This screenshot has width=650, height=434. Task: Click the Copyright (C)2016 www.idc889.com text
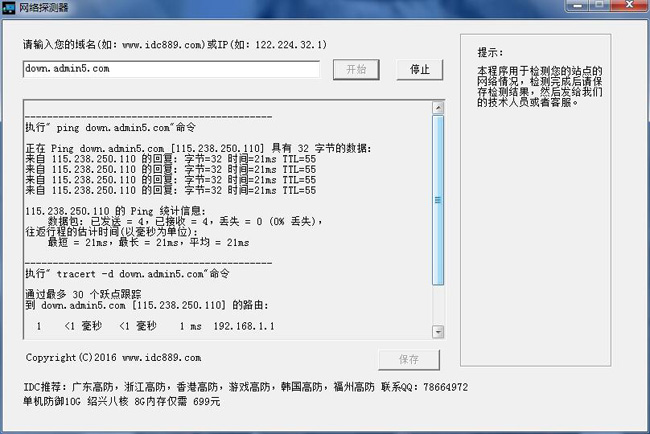(x=114, y=358)
